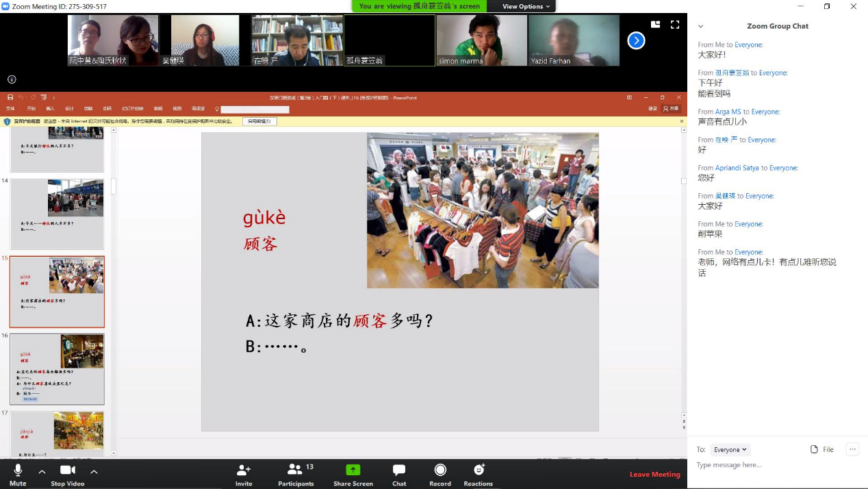868x489 pixels.
Task: Open the Invite participants icon
Action: (x=244, y=473)
